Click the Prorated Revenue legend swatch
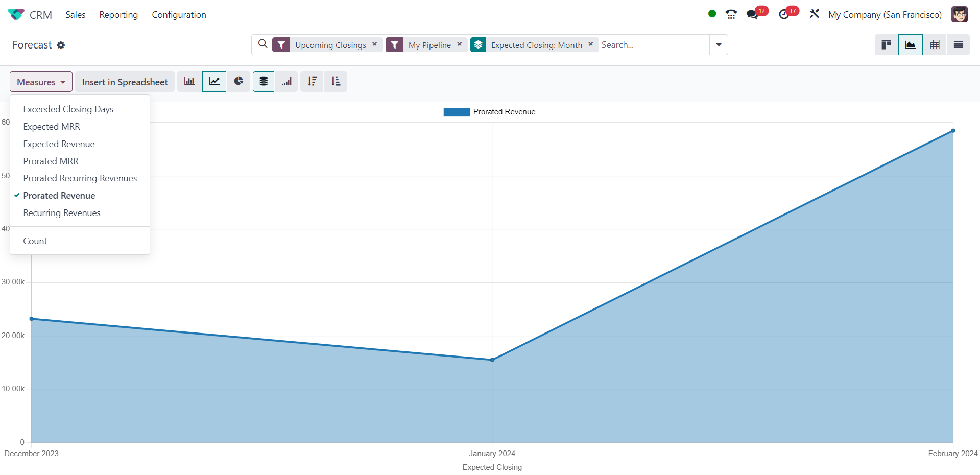The width and height of the screenshot is (980, 475). (x=456, y=112)
